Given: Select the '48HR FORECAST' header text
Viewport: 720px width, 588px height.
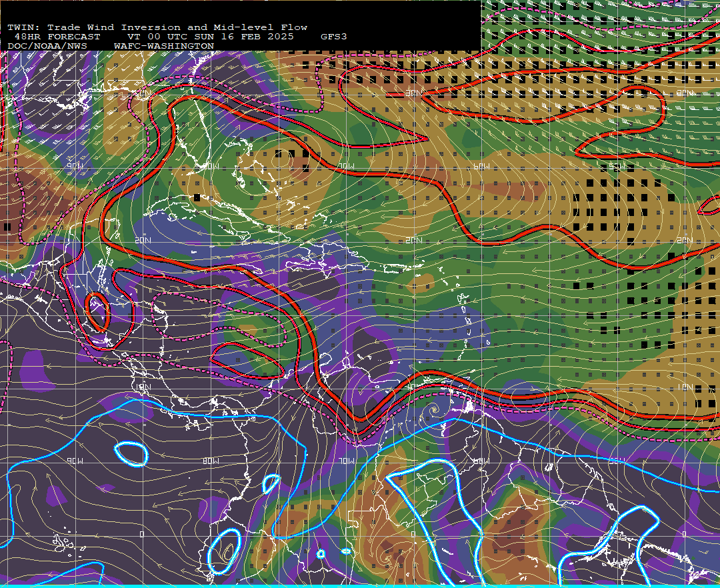Looking at the screenshot, I should (x=57, y=37).
